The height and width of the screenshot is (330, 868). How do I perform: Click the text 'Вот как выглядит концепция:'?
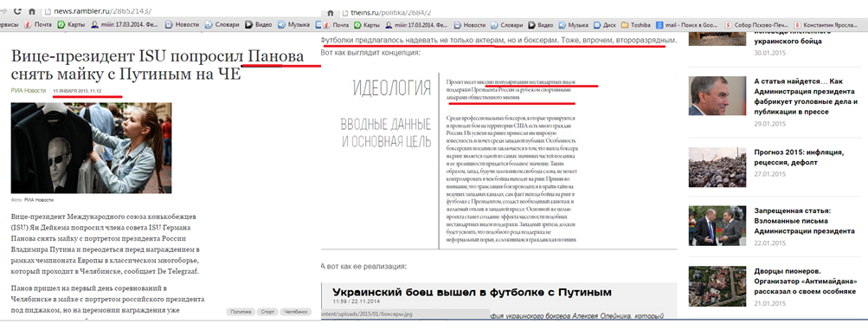click(x=370, y=53)
